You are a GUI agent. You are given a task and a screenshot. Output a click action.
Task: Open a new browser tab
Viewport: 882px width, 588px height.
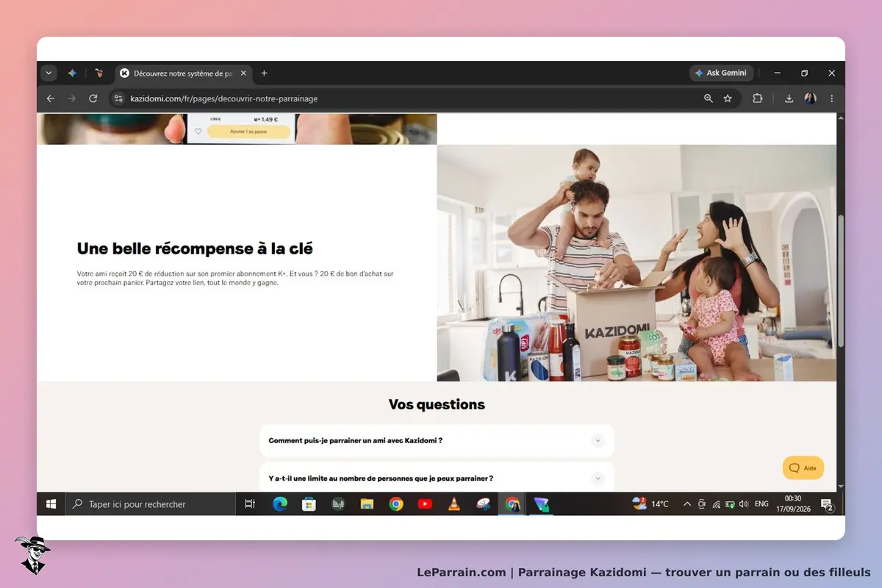tap(264, 73)
